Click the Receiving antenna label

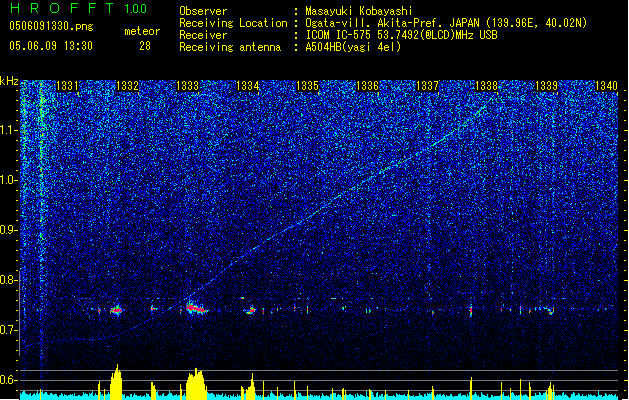coord(230,47)
